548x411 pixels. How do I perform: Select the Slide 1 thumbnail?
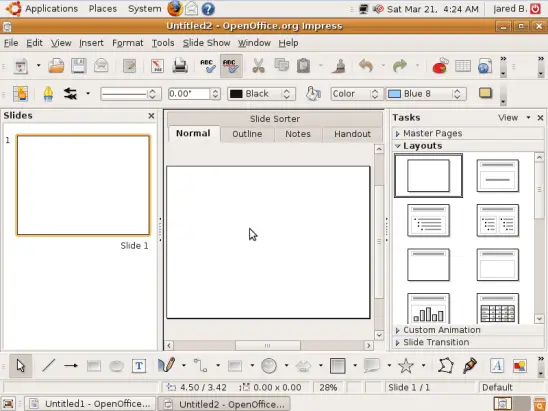tap(83, 185)
